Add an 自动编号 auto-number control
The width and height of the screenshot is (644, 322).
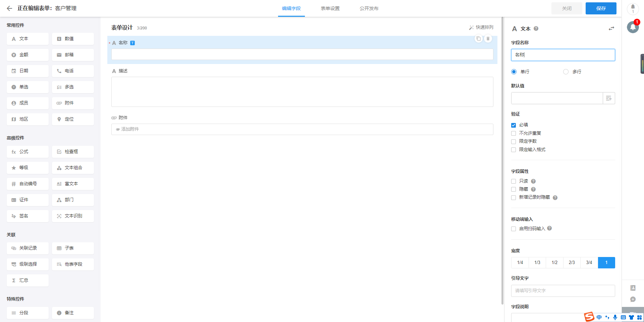tap(28, 184)
